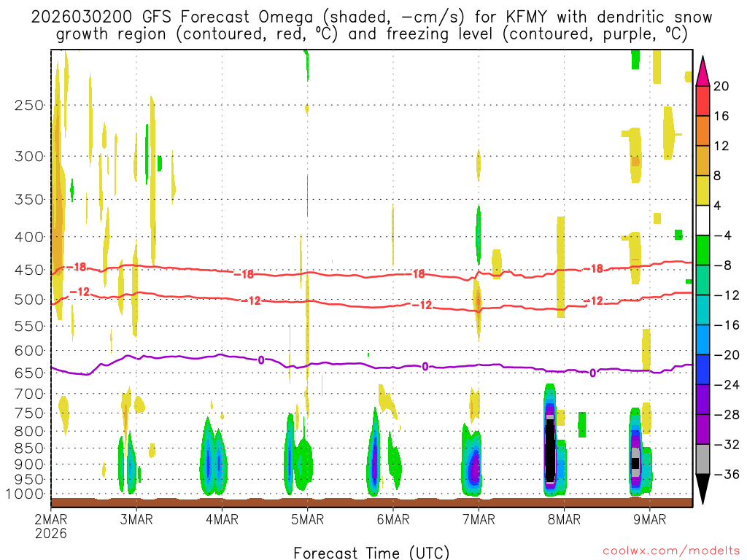Click the 1000 pressure level label
Screen dimensions: 747x560
click(x=26, y=494)
